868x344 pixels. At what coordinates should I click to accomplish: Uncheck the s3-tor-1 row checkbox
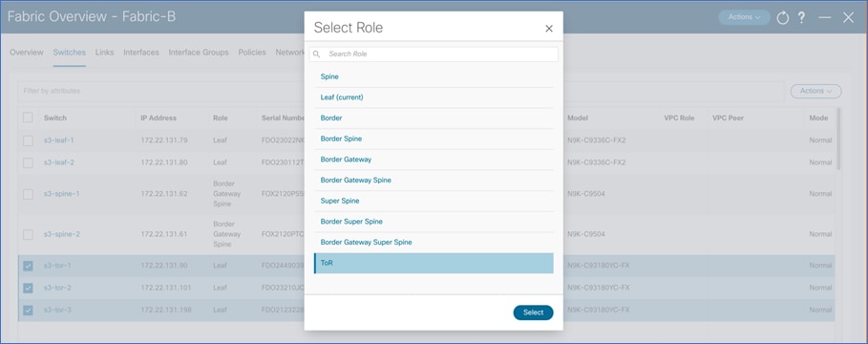(x=28, y=266)
